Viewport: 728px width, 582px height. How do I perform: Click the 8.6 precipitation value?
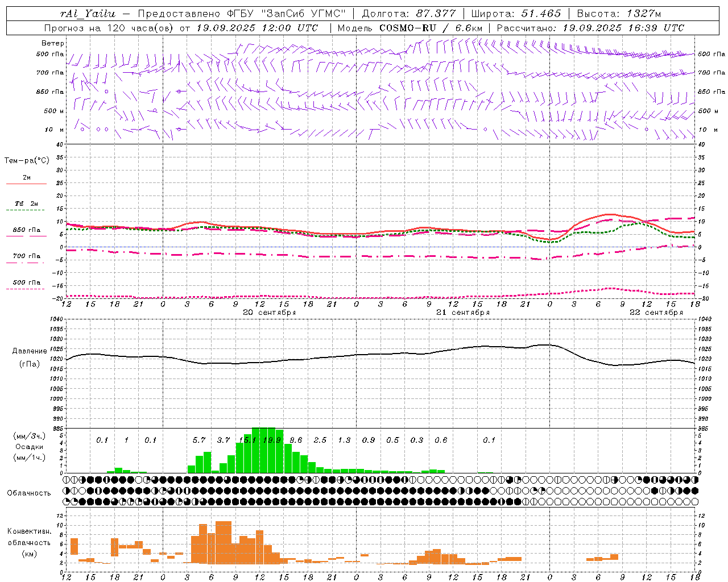point(296,440)
